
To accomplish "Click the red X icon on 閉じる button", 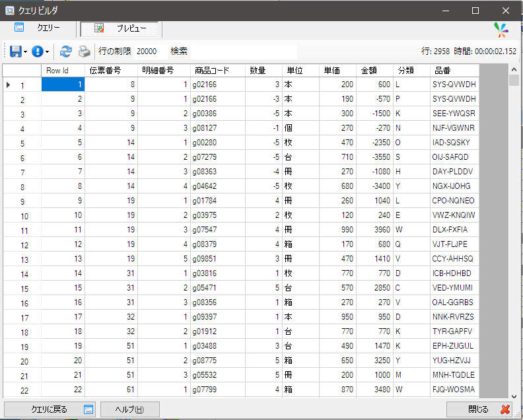I will pyautogui.click(x=505, y=409).
